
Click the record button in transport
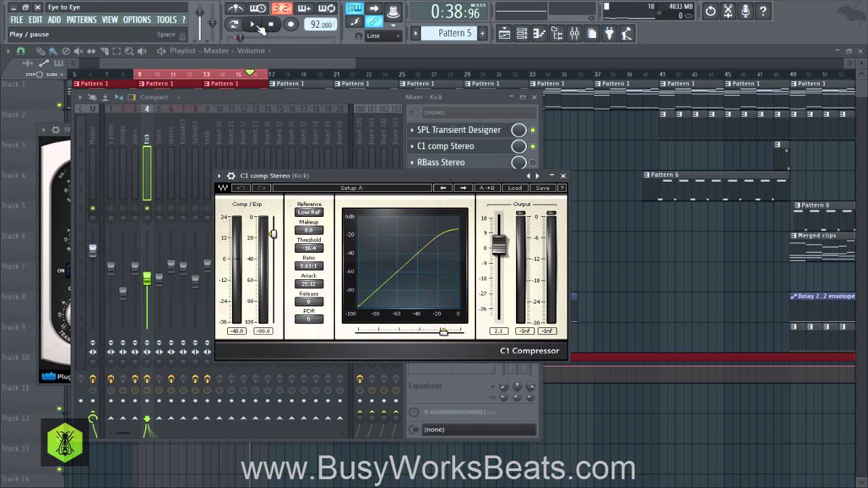[290, 24]
